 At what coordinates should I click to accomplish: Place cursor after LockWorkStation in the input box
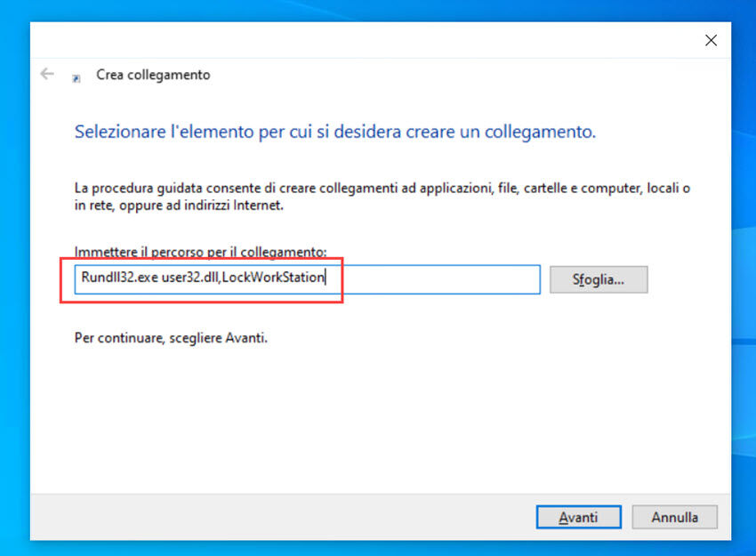(324, 278)
